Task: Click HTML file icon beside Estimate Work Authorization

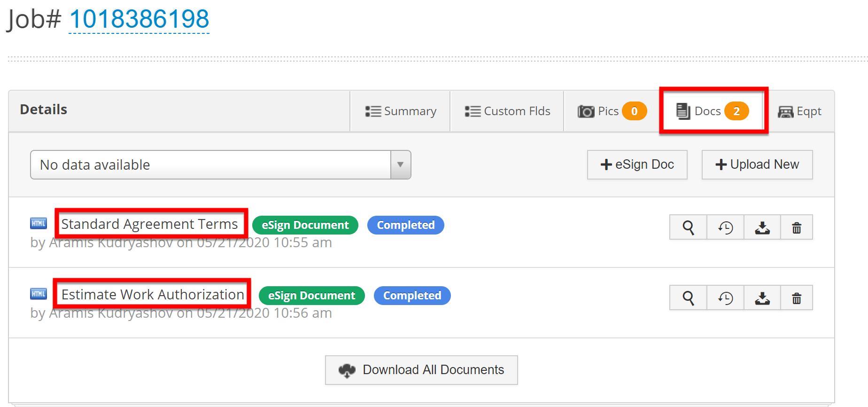Action: point(39,294)
